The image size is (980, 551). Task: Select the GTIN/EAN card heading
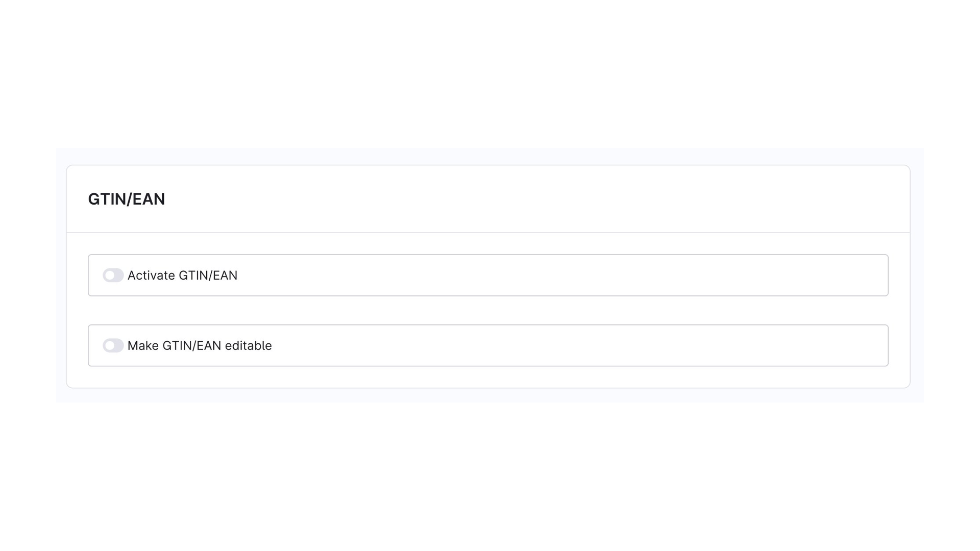[x=127, y=199]
